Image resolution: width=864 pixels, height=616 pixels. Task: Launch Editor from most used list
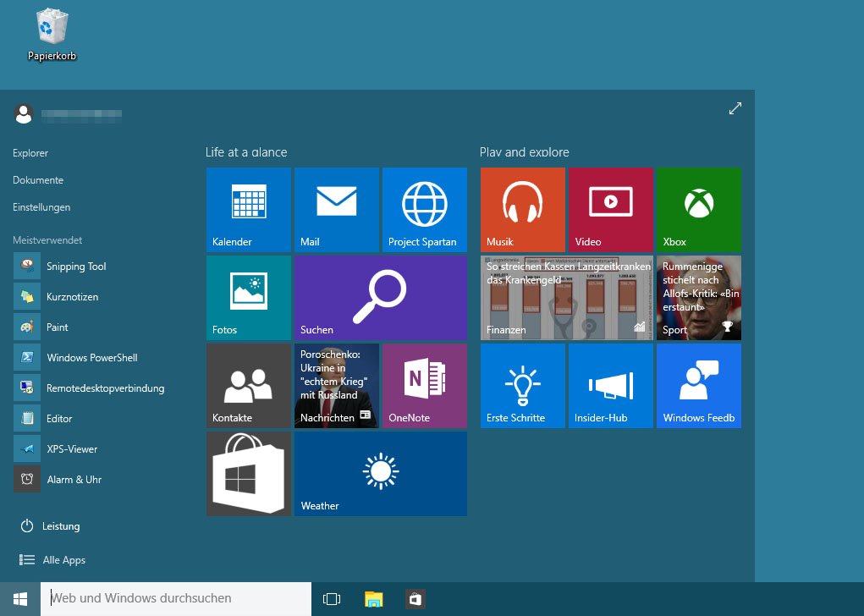point(43,419)
